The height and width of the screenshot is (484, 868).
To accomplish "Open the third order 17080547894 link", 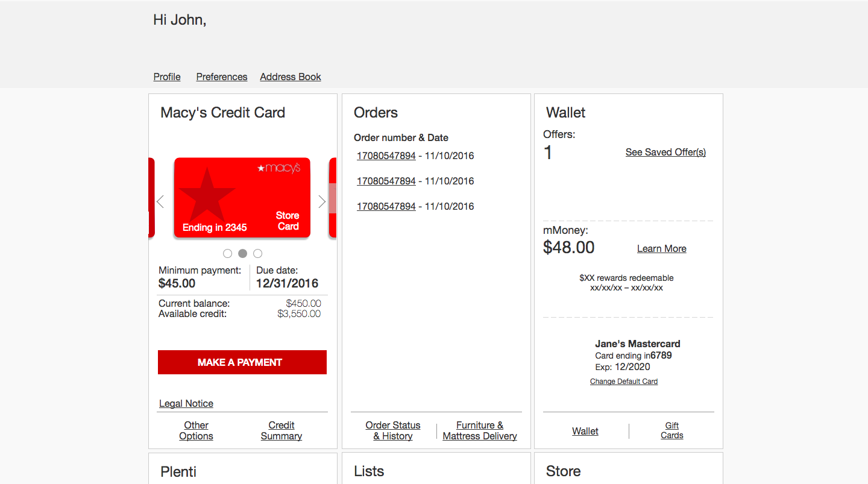I will (386, 206).
